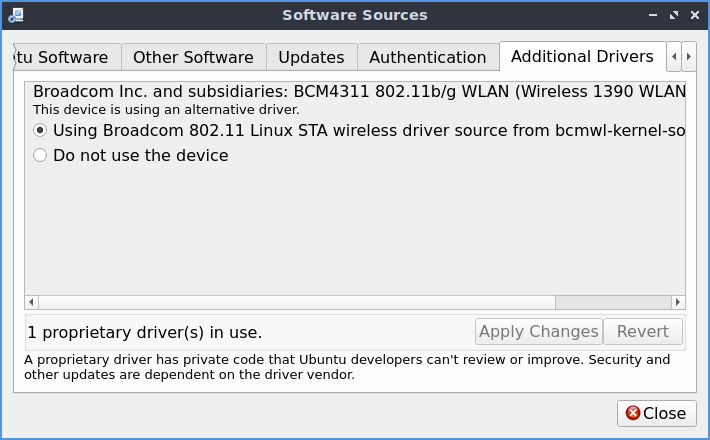Click the tab scroll left arrow
710x440 pixels.
[x=674, y=57]
